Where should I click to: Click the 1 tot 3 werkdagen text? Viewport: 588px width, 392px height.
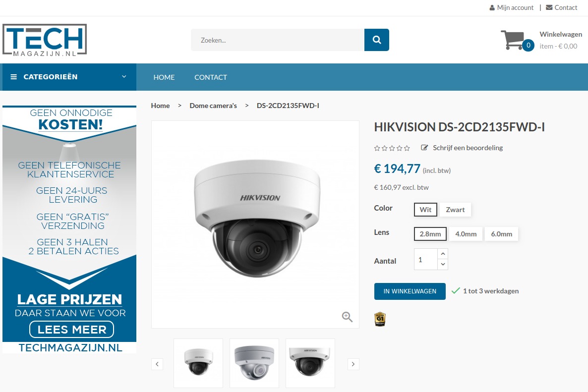click(x=490, y=291)
